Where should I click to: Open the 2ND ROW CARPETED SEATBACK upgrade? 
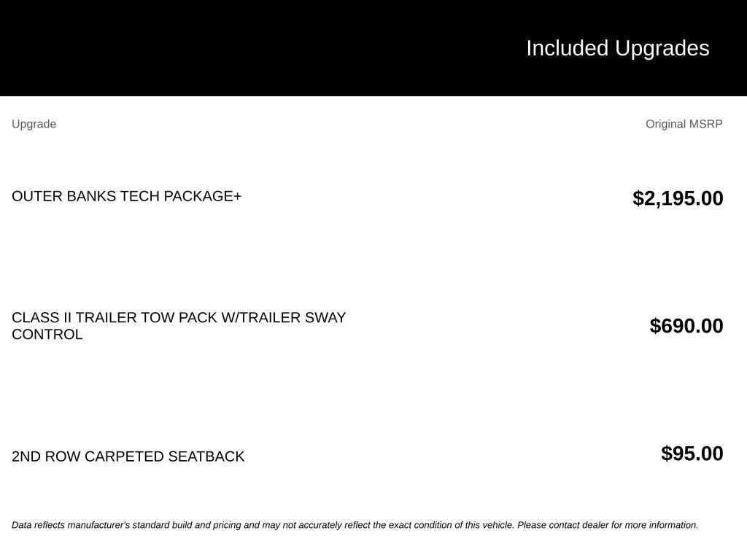pos(128,456)
